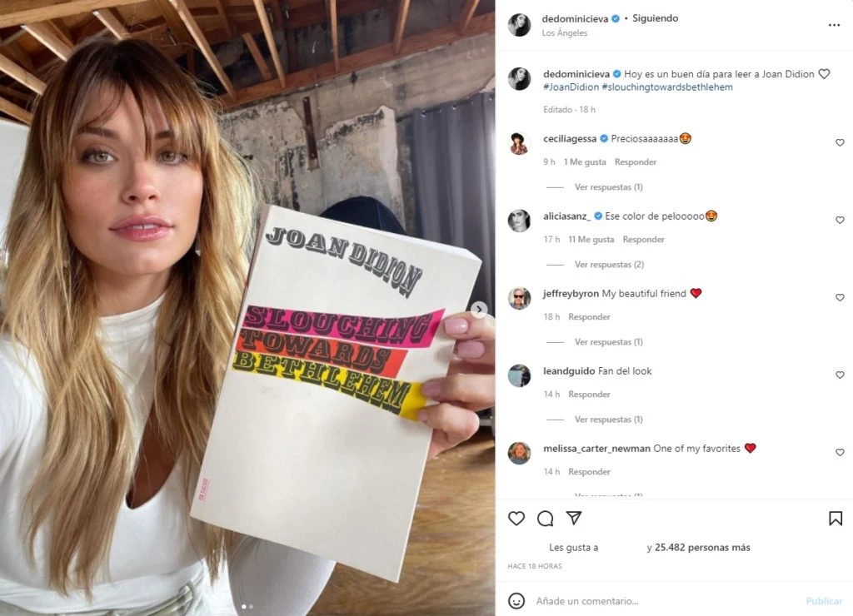
Task: Open the comment bubble icon
Action: [545, 518]
